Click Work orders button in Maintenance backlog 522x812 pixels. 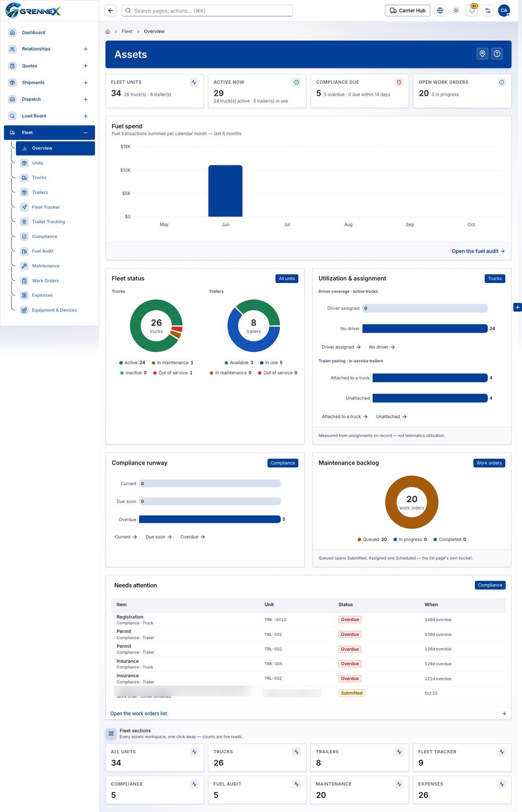tap(489, 463)
